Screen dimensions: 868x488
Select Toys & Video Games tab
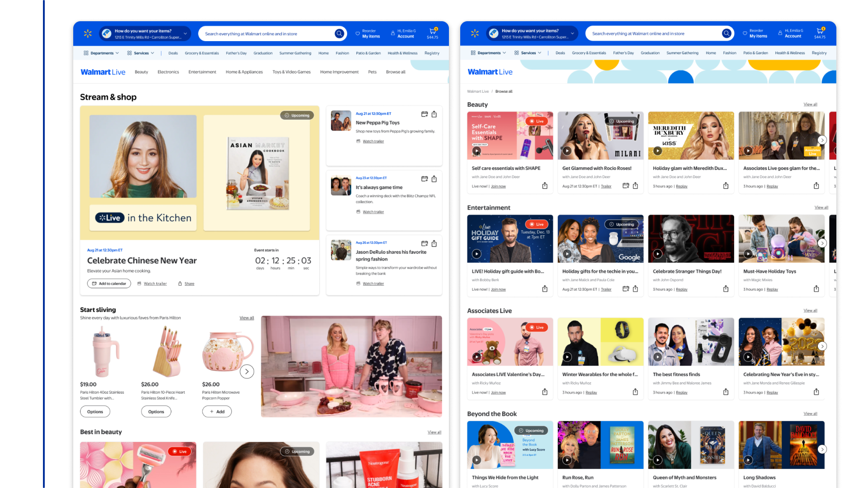pos(292,72)
